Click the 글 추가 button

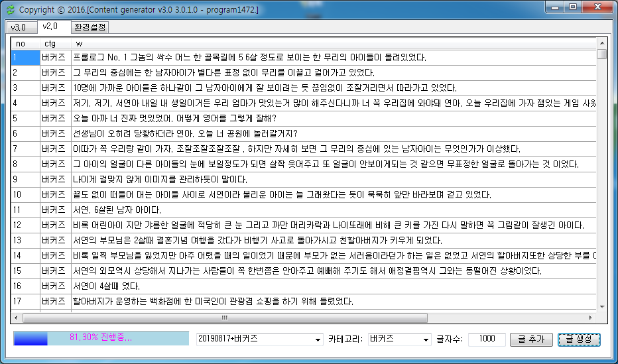(x=532, y=339)
